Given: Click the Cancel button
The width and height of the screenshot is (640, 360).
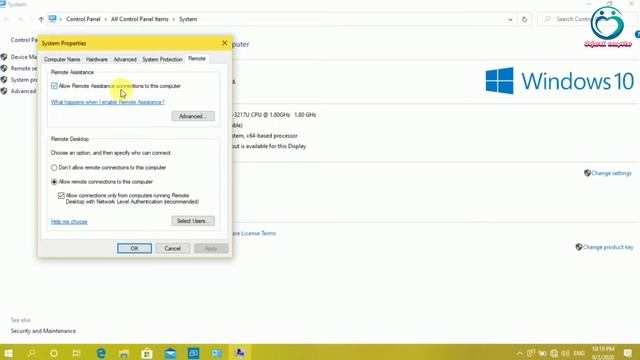Looking at the screenshot, I should click(172, 249).
